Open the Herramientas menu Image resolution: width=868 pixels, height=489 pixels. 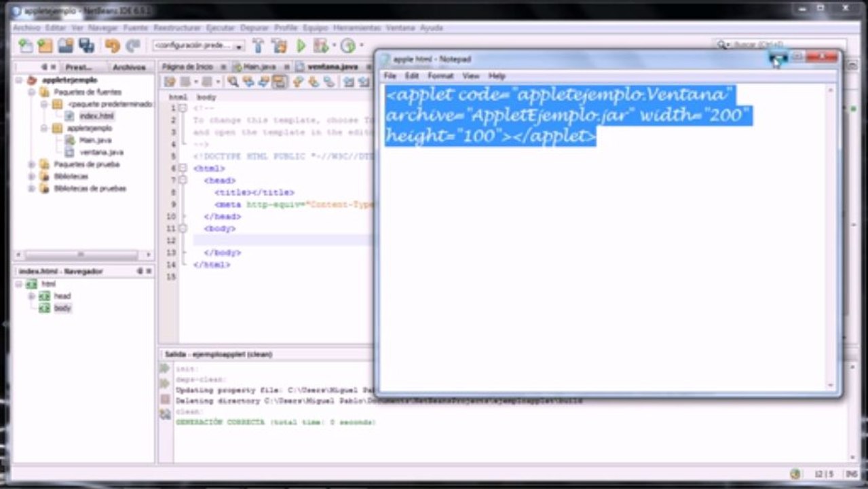357,28
